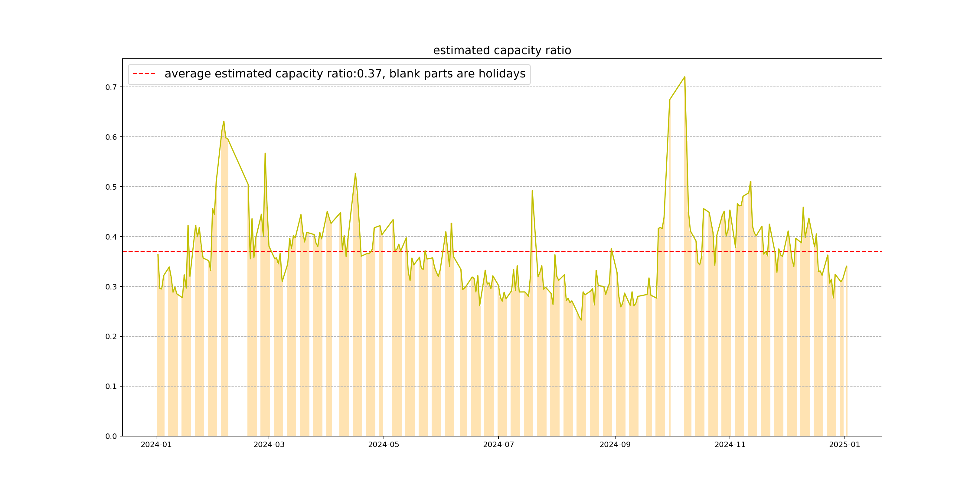Select the 2025-01 x-axis date label
This screenshot has height=490, width=980.
[844, 445]
